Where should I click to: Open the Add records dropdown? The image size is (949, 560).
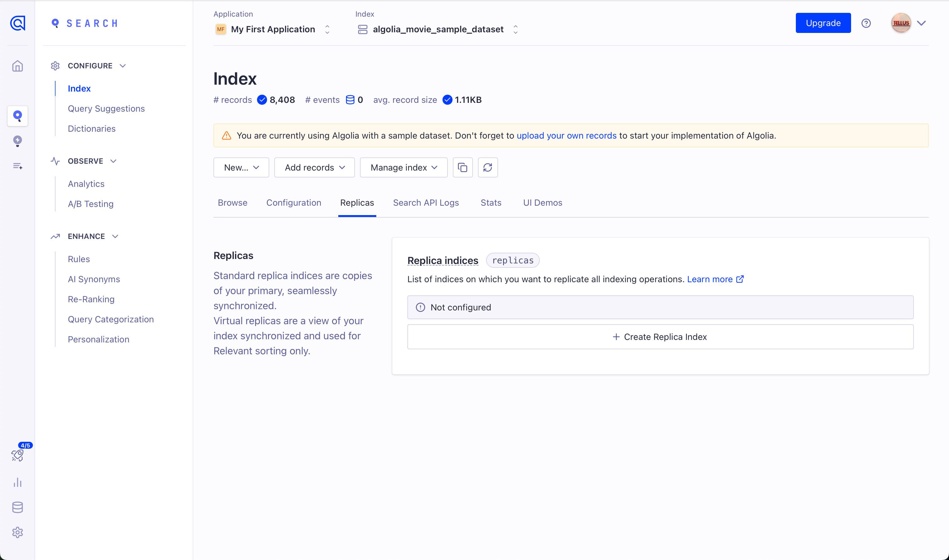click(314, 167)
